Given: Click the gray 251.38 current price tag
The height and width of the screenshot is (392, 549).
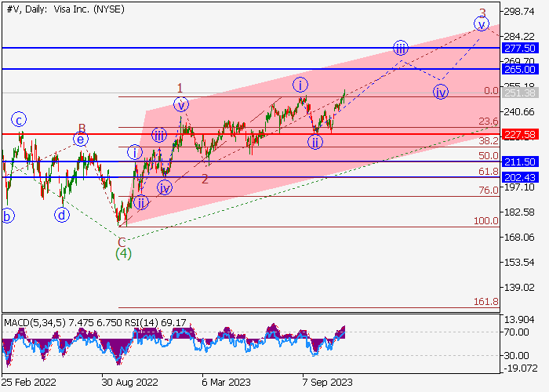Looking at the screenshot, I should [x=519, y=93].
